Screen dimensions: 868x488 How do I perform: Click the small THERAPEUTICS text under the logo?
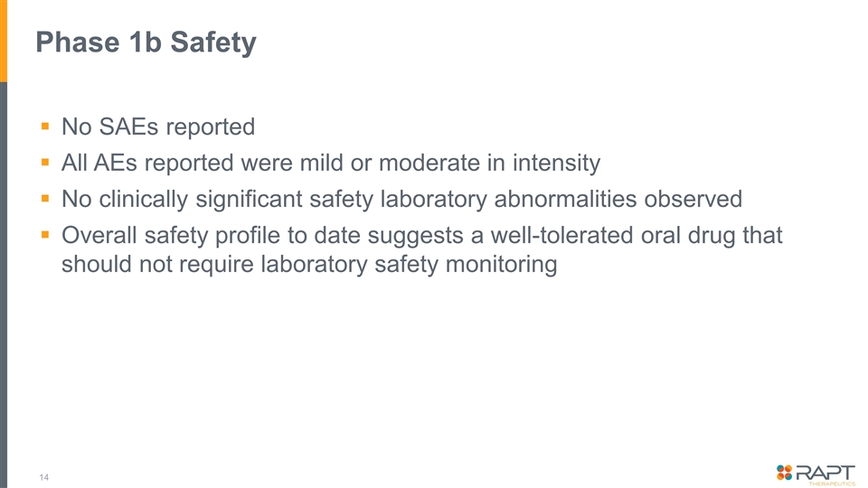click(x=832, y=483)
